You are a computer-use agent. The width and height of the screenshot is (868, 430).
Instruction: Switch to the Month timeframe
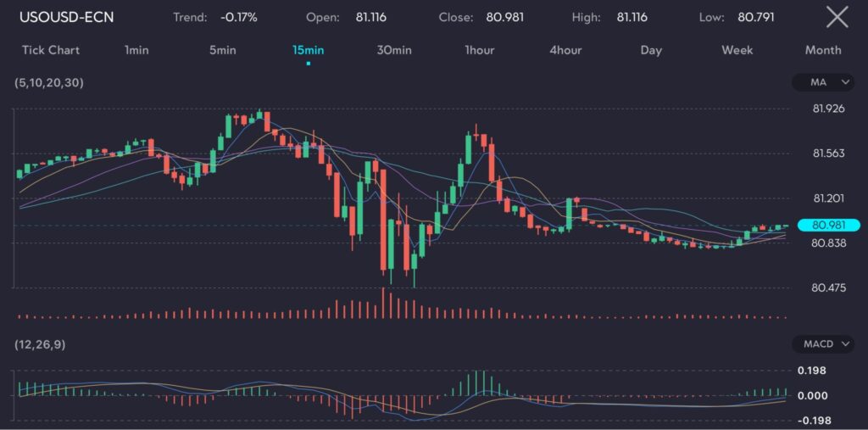pyautogui.click(x=823, y=50)
